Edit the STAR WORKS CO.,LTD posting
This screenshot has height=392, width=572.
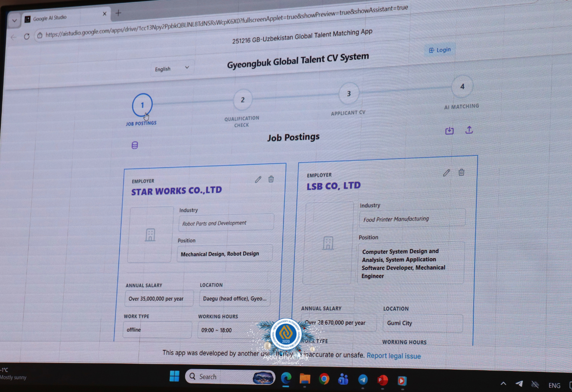click(258, 179)
